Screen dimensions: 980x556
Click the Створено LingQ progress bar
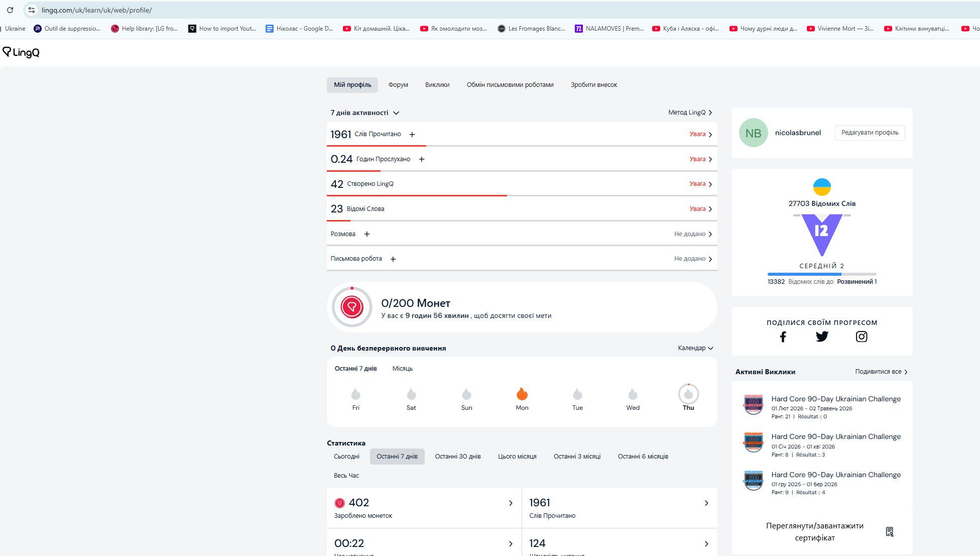click(522, 195)
